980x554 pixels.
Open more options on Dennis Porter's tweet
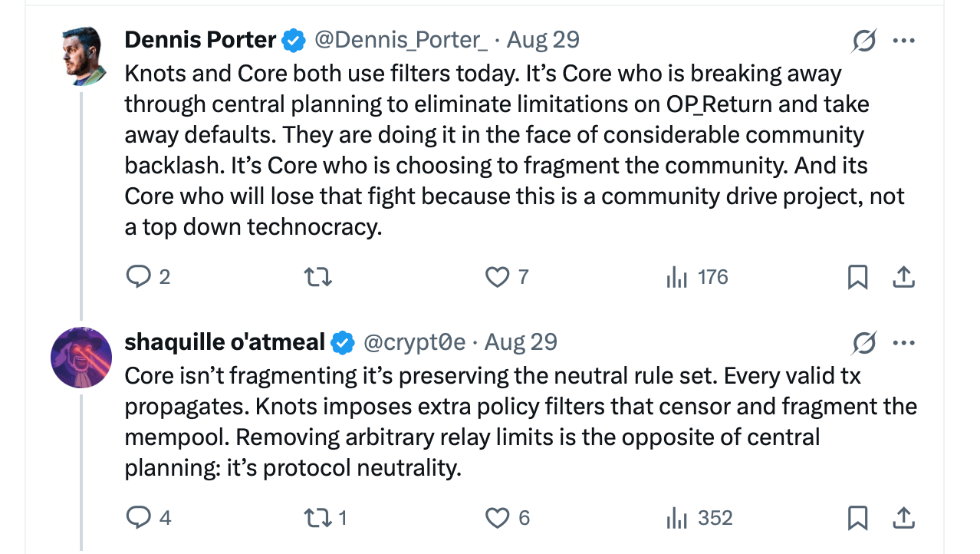(x=904, y=41)
